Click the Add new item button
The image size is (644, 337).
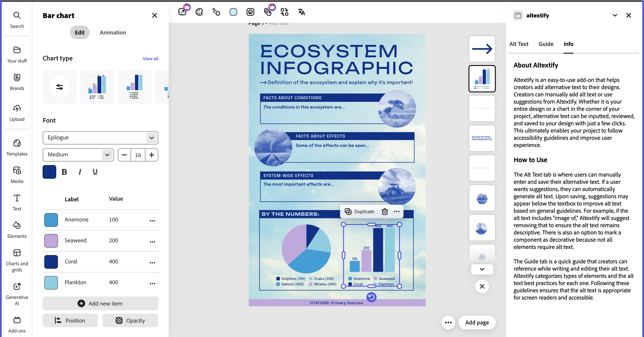pos(100,303)
